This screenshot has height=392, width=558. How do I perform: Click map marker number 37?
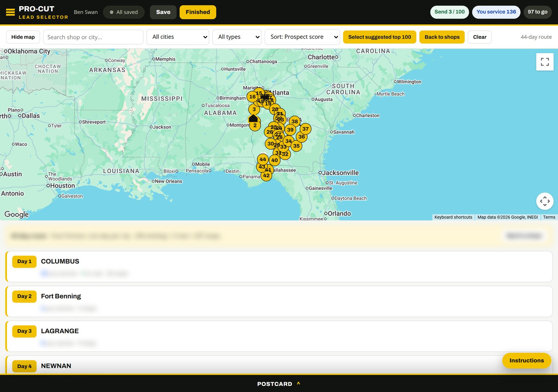tap(306, 129)
